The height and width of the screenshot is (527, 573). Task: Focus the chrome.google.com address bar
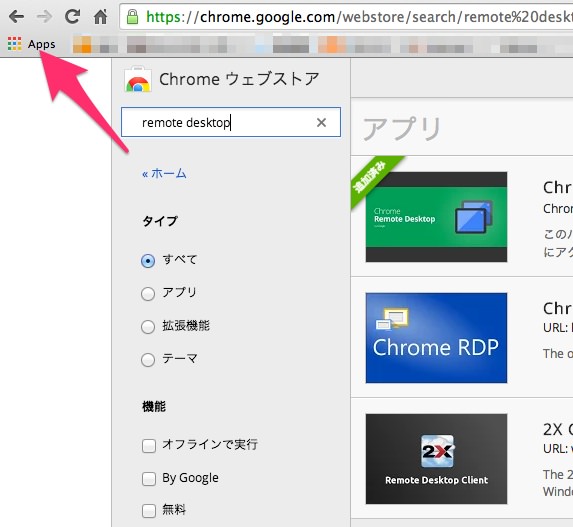346,17
